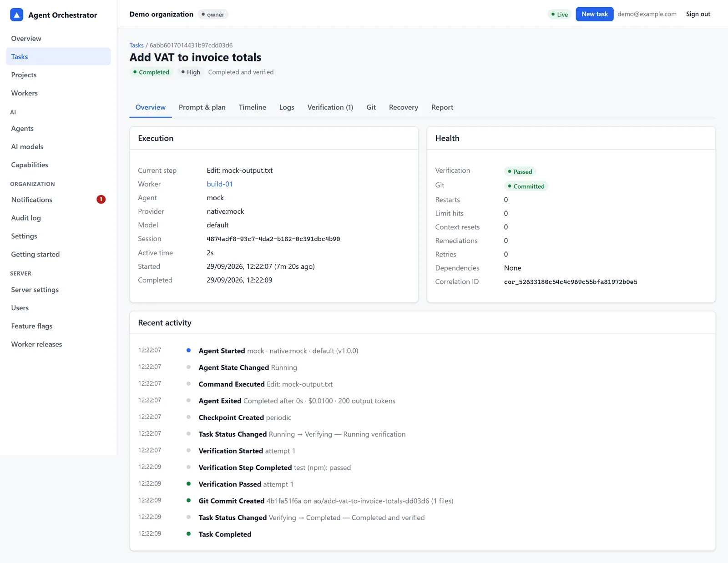Click the Passed verification badge
The width and height of the screenshot is (728, 563).
click(520, 171)
